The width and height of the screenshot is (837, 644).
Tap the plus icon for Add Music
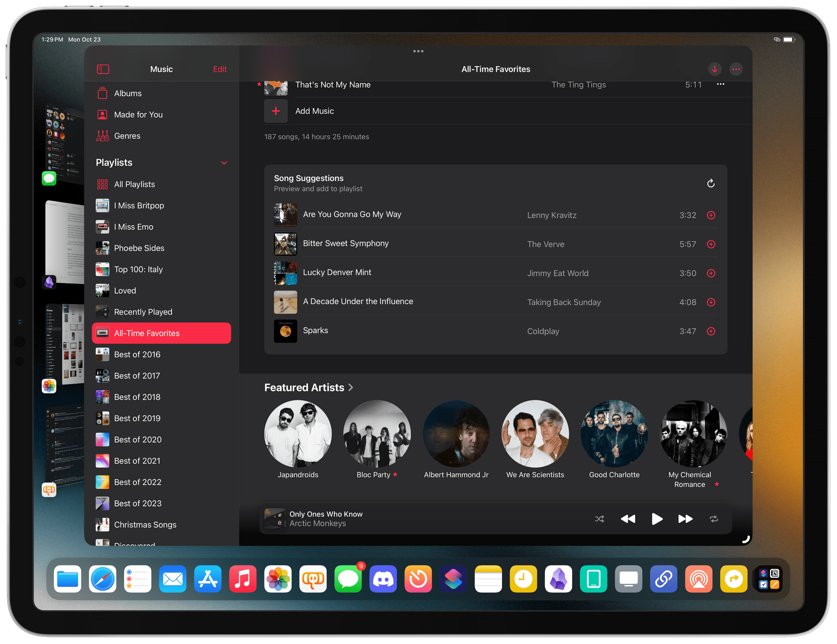pos(276,111)
